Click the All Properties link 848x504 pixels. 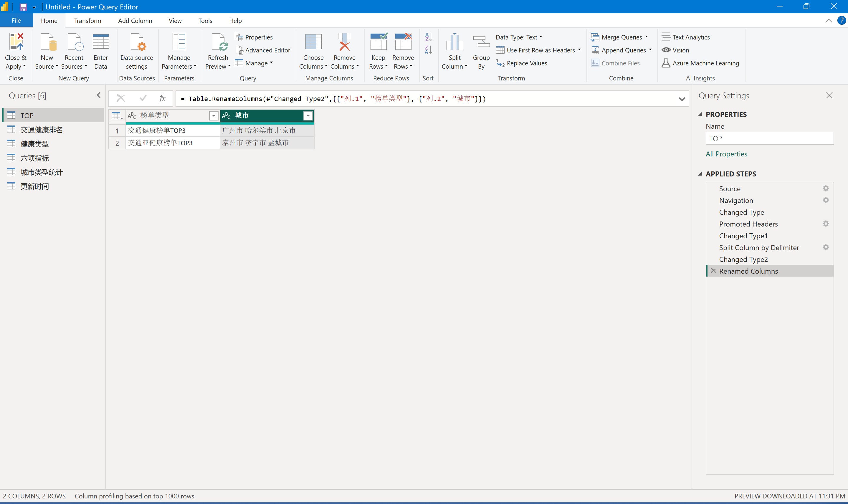[726, 154]
